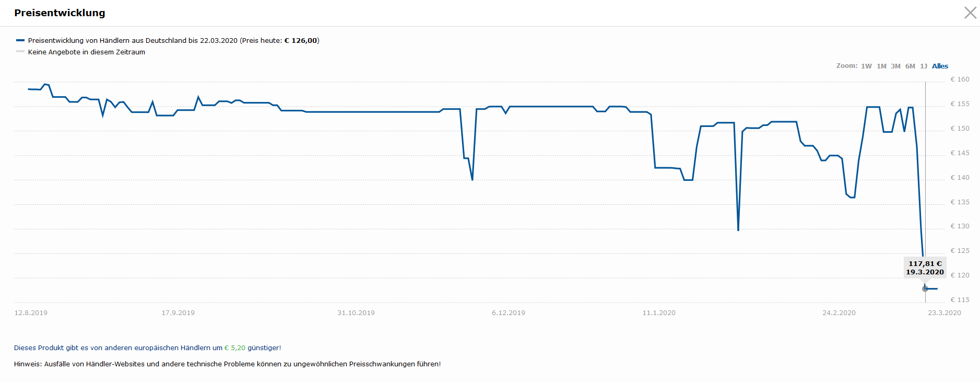Click the € 5,20 savings amount
This screenshot has width=980, height=382.
click(x=235, y=348)
